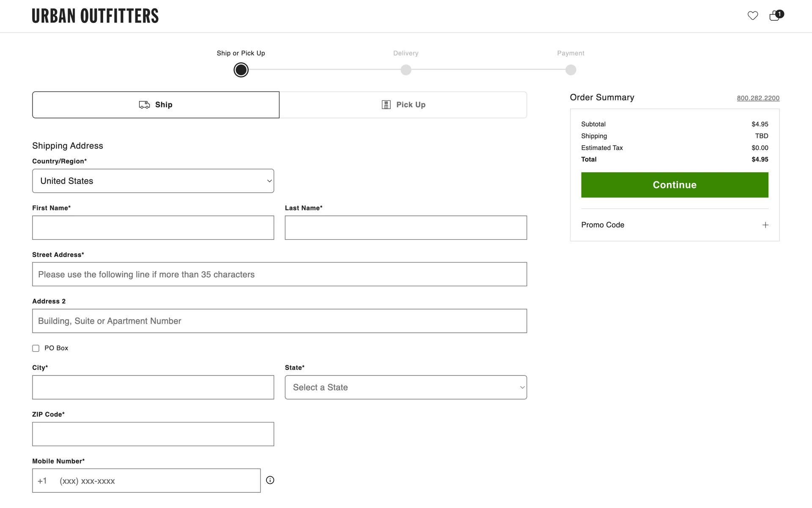
Task: Open the Select a State dropdown
Action: [406, 387]
